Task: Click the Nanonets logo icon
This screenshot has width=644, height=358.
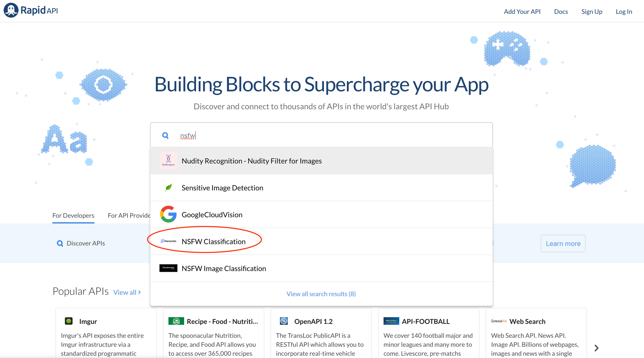Action: pos(168,241)
